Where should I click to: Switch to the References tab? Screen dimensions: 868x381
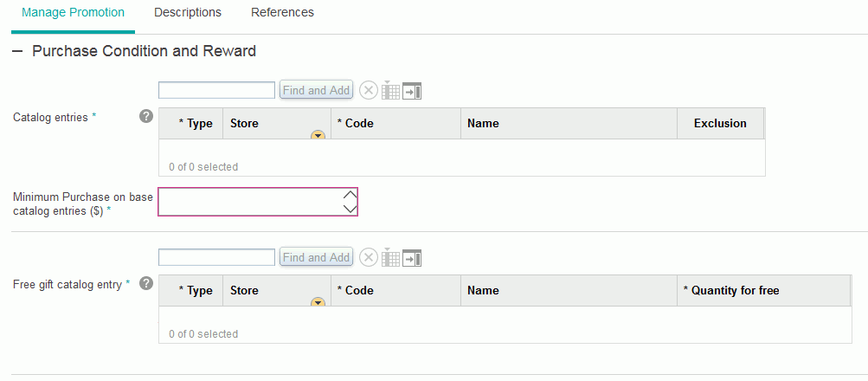click(x=282, y=13)
